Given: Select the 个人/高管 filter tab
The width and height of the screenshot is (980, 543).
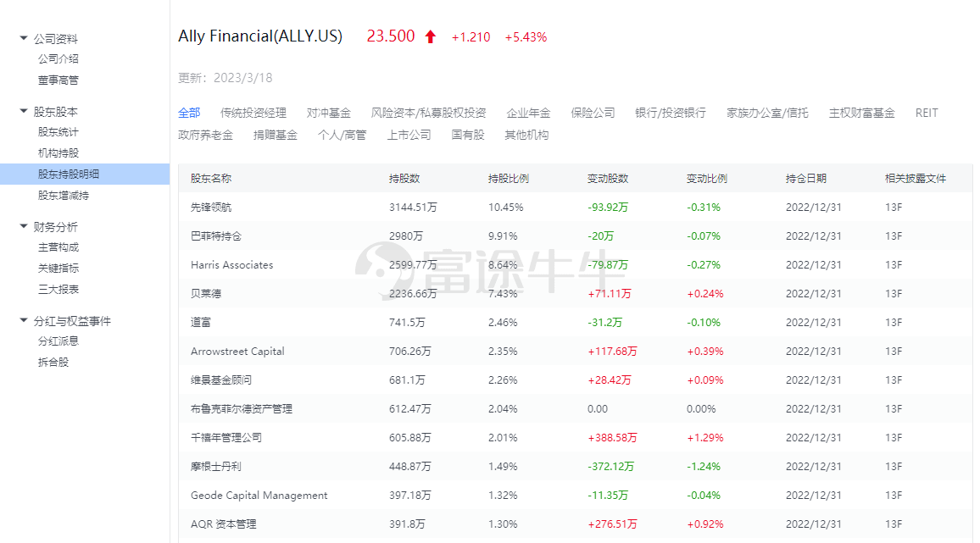Looking at the screenshot, I should [x=342, y=135].
